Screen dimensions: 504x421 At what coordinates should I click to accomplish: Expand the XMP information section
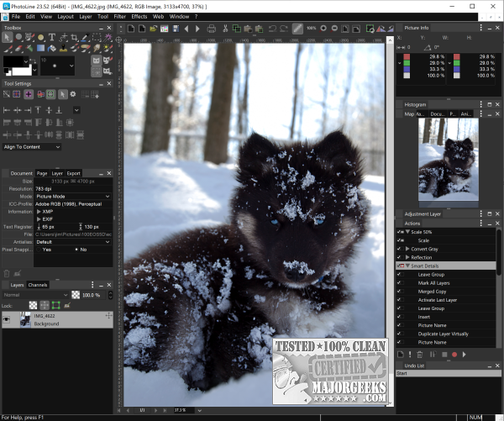tap(39, 211)
